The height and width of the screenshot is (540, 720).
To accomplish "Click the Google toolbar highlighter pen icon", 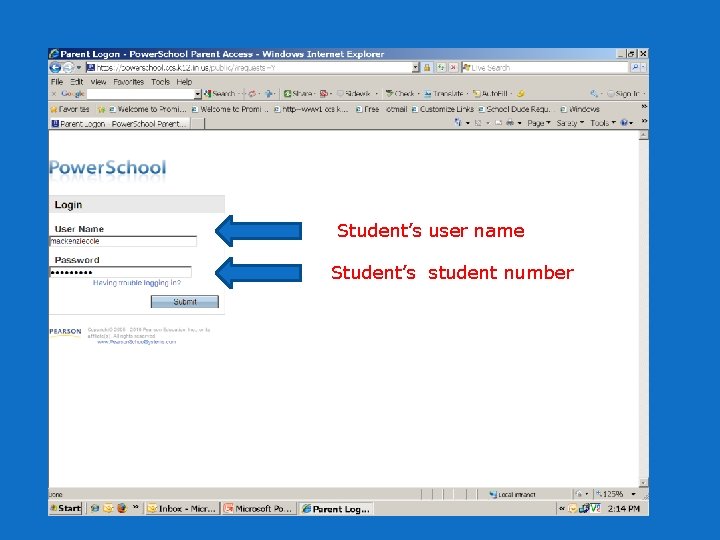I will pyautogui.click(x=521, y=94).
